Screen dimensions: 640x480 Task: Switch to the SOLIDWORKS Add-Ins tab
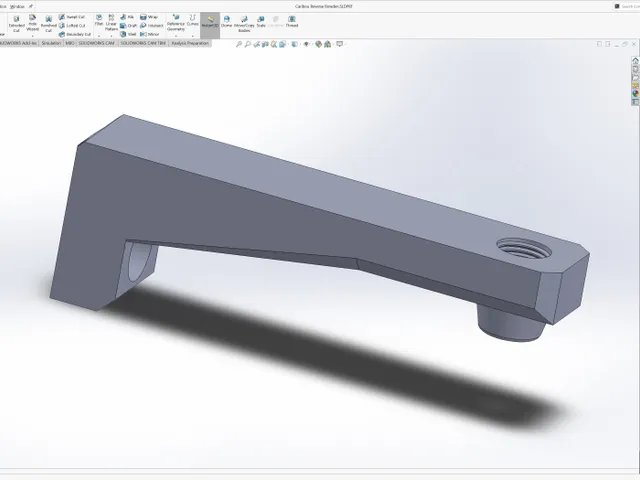click(19, 43)
